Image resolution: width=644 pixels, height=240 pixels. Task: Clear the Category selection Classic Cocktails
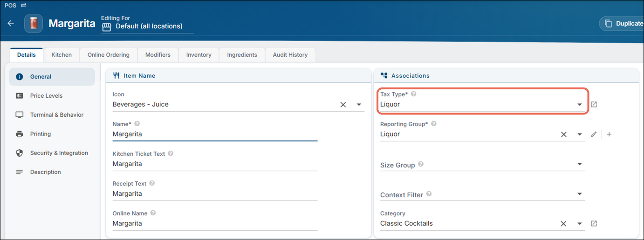click(x=563, y=224)
